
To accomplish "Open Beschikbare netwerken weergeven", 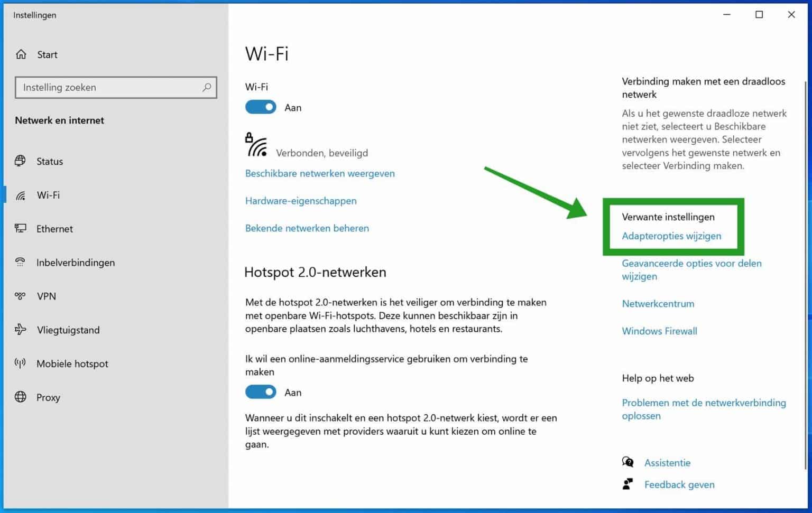I will [320, 173].
